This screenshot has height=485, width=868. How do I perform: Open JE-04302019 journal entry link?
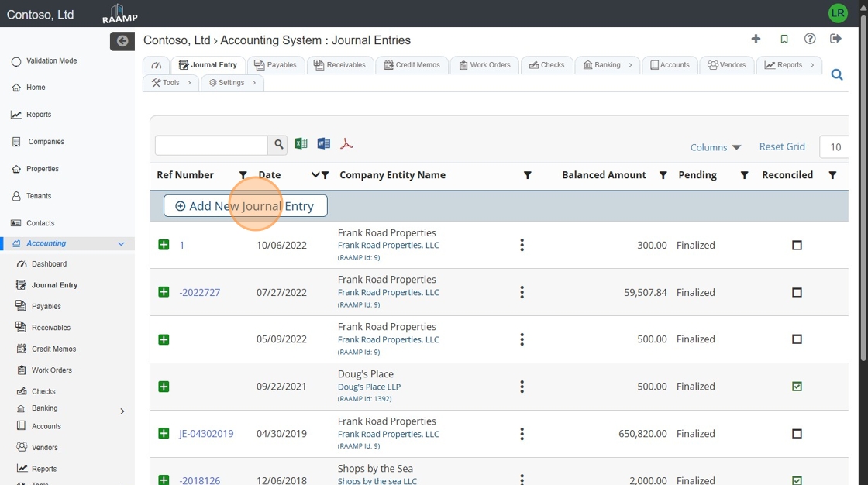[206, 434]
